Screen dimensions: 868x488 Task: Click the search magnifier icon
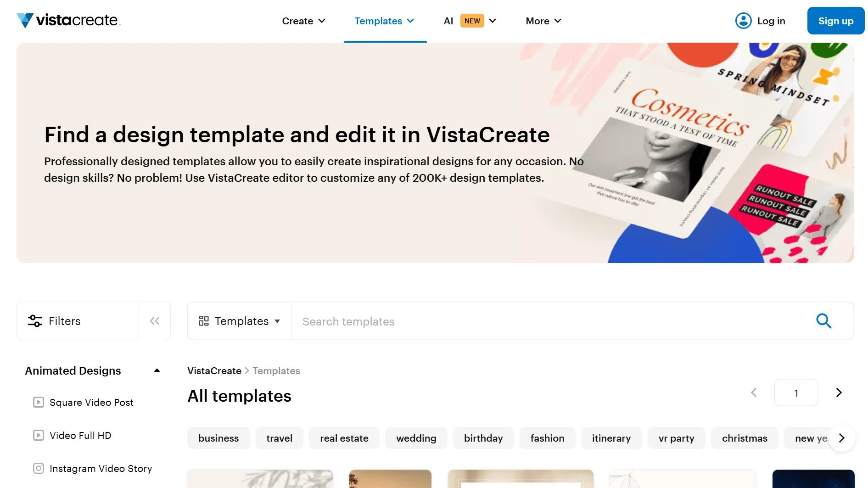pos(823,321)
